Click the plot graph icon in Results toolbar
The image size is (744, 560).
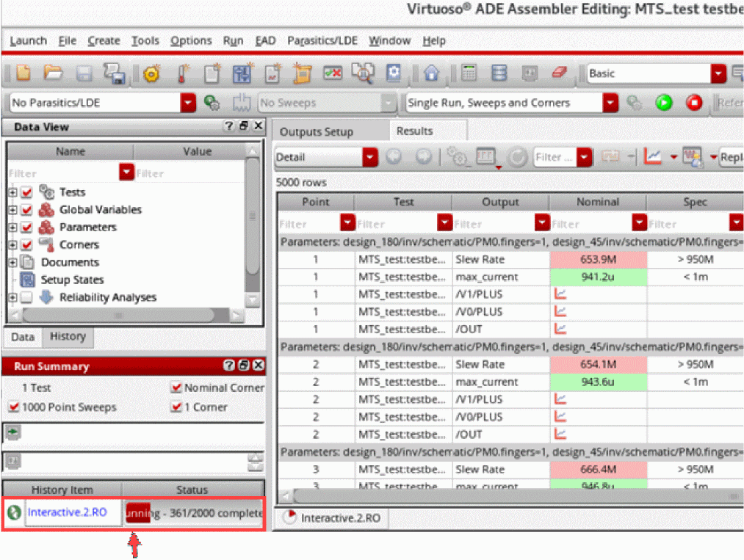point(652,156)
